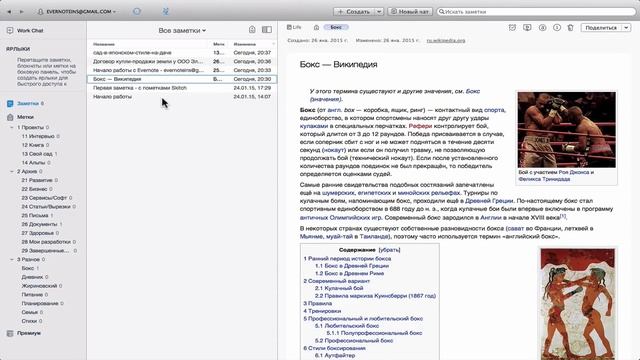
Task: Toggle the note list view layout icon
Action: tap(267, 30)
